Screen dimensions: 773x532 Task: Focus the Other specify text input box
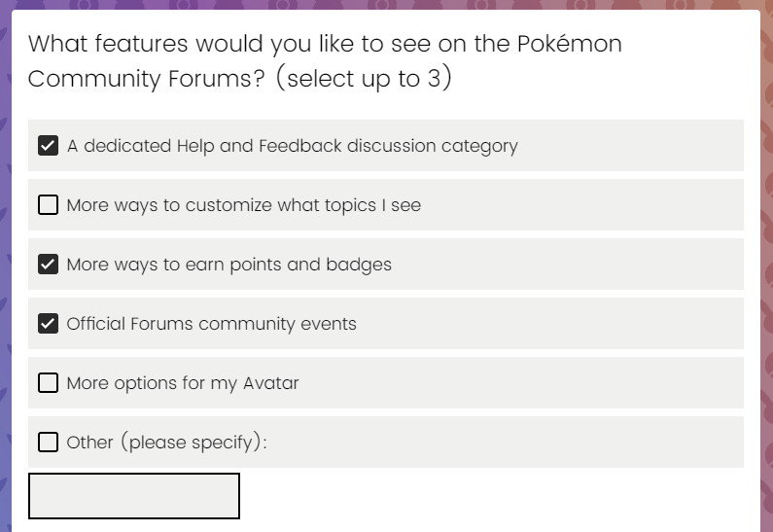click(134, 496)
